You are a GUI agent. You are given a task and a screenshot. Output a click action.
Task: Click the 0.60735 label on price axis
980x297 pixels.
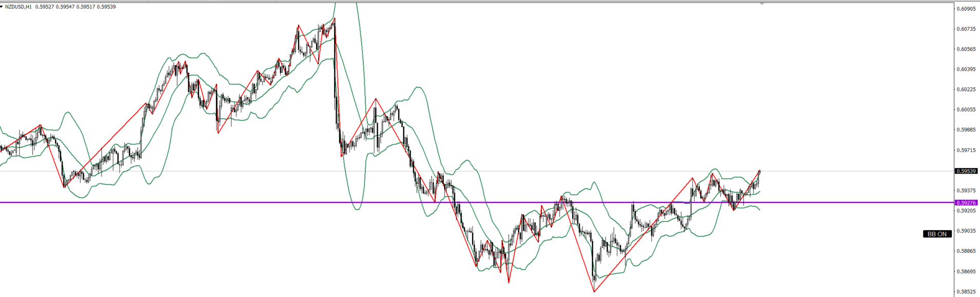pos(966,29)
